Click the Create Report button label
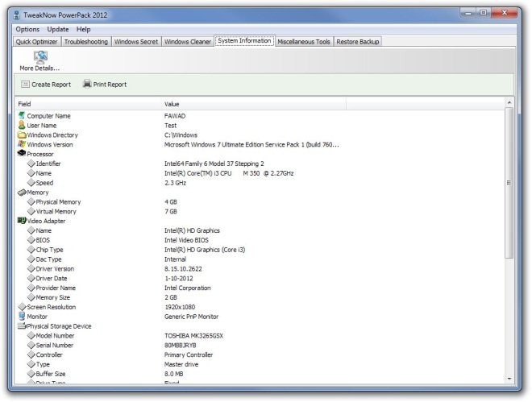 click(52, 85)
